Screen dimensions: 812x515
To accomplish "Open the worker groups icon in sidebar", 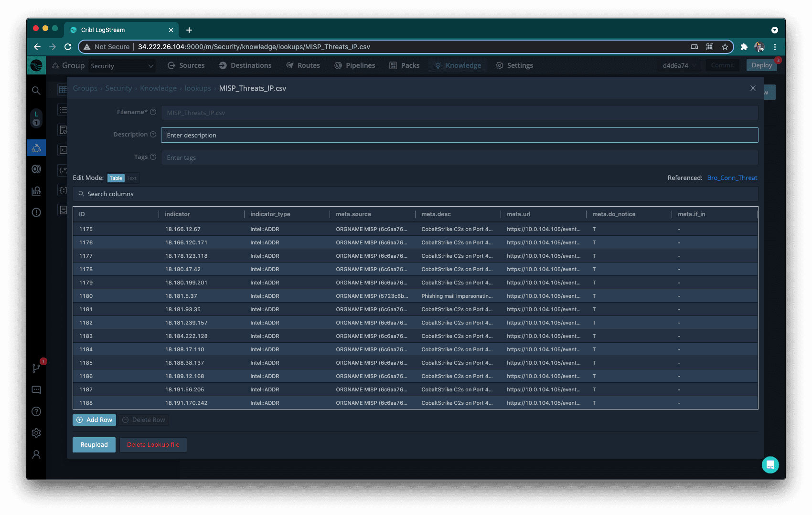I will coord(36,148).
